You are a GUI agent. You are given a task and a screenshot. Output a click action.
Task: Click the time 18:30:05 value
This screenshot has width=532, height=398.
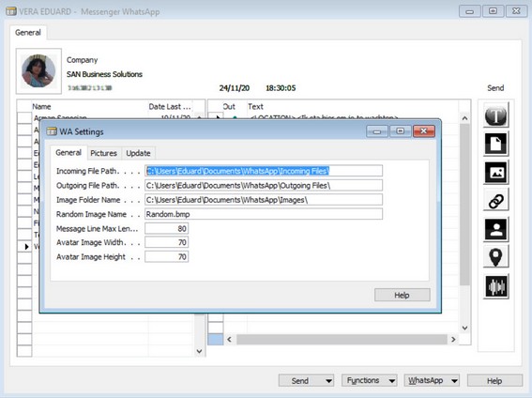(281, 88)
